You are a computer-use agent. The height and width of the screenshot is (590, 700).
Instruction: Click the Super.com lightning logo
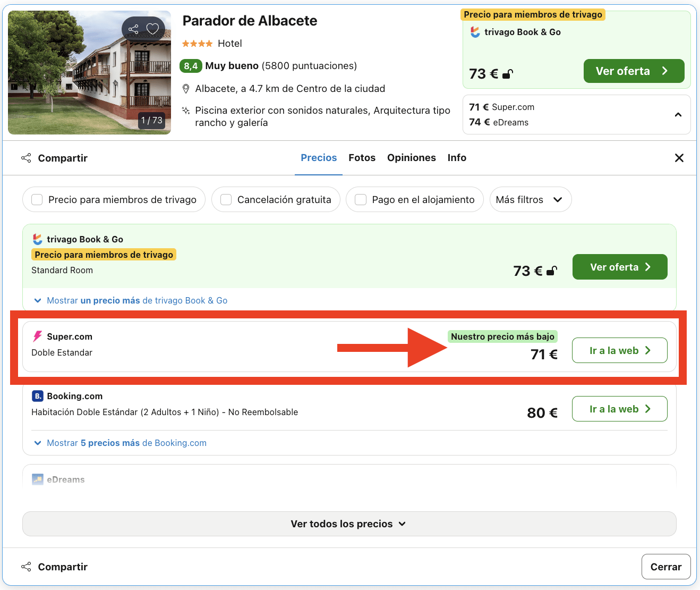[37, 336]
